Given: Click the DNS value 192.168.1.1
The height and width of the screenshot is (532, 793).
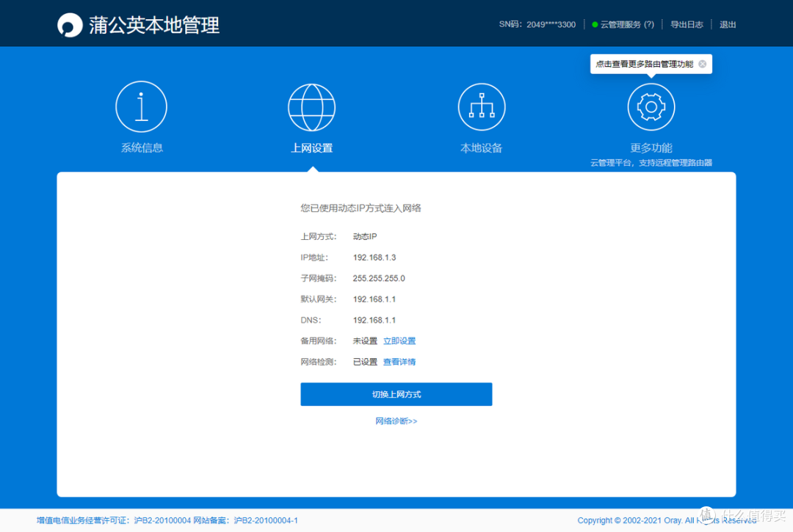Looking at the screenshot, I should (x=374, y=321).
